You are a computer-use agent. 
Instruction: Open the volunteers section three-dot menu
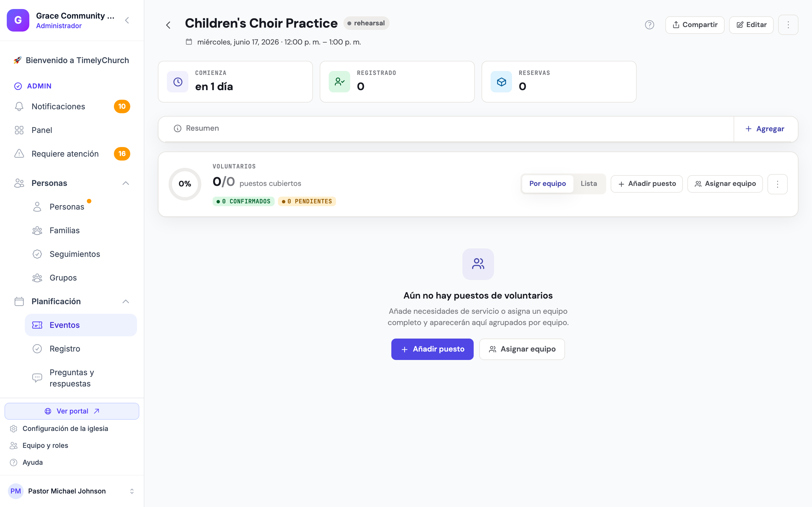point(777,184)
